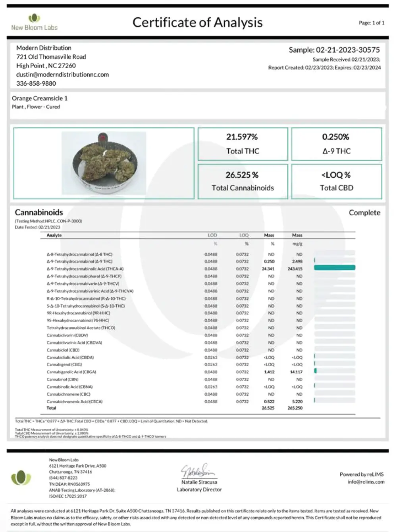The height and width of the screenshot is (532, 397).
Task: Click the 243.415 mg/g value
Action: pyautogui.click(x=295, y=269)
